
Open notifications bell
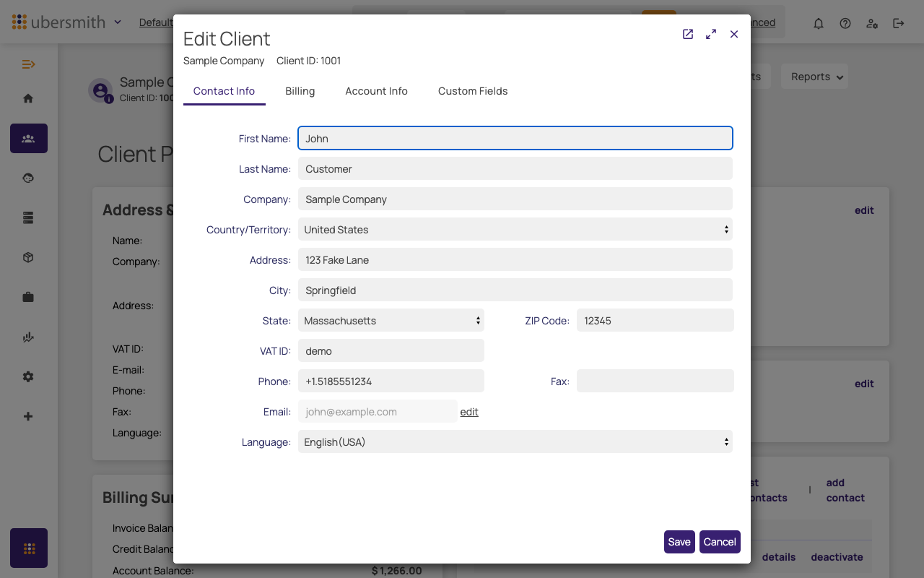pos(819,23)
